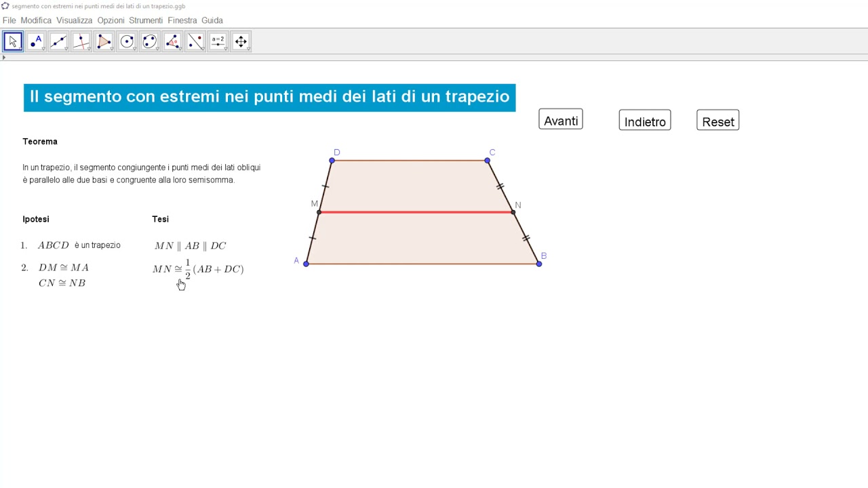This screenshot has height=488, width=868.
Task: Open the File menu
Action: click(9, 20)
